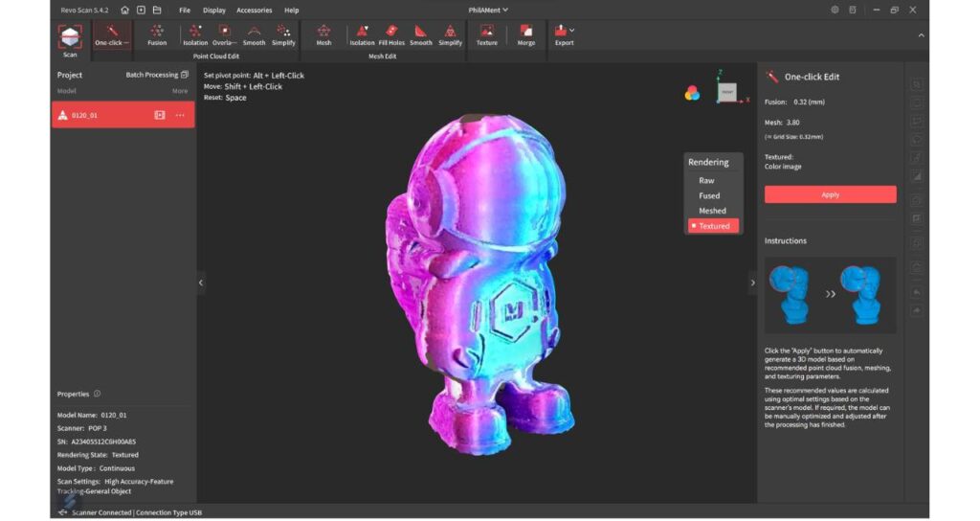Image resolution: width=980 pixels, height=521 pixels.
Task: Click the frame icon on 0120_01 row
Action: (160, 115)
